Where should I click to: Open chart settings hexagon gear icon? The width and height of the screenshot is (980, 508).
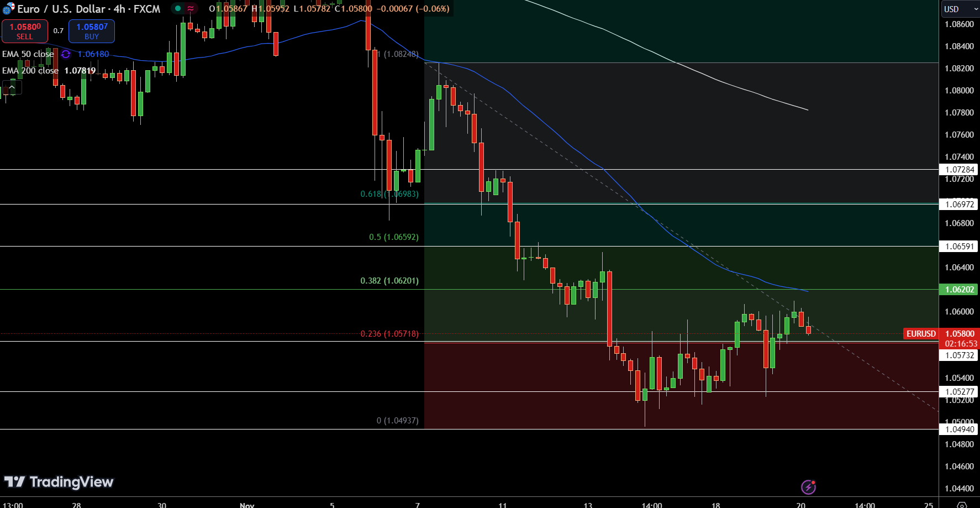(x=962, y=505)
